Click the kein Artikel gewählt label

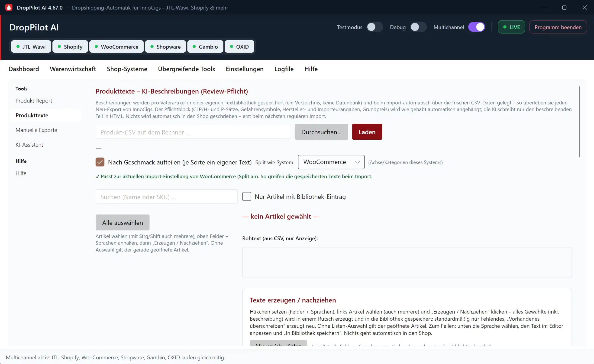[281, 216]
